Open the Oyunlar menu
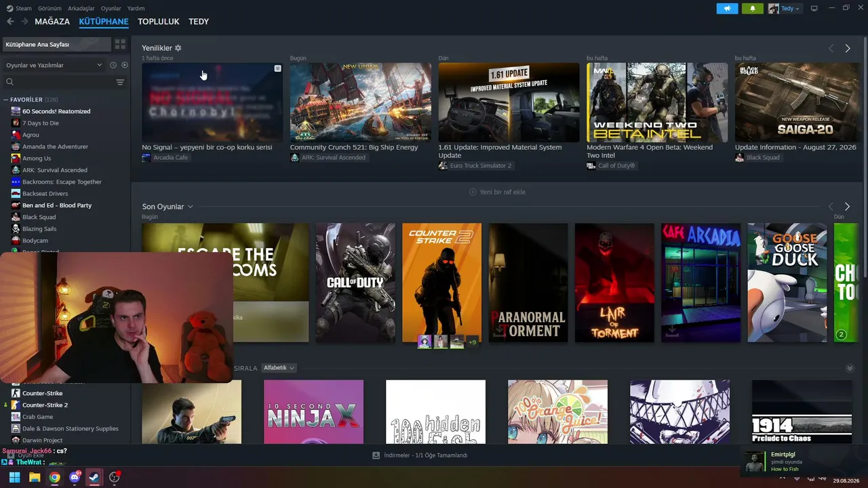The width and height of the screenshot is (868, 488). [x=111, y=8]
